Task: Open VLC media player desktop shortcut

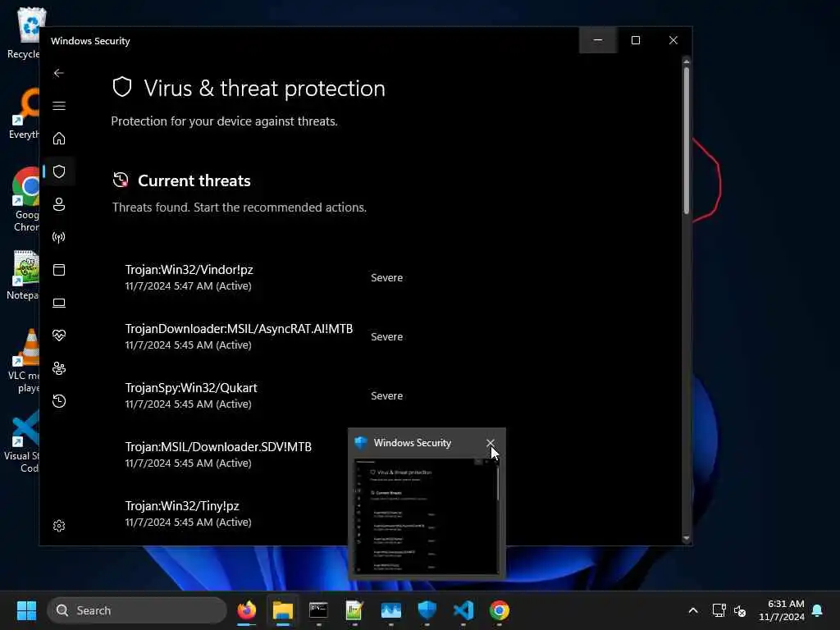Action: pos(22,361)
